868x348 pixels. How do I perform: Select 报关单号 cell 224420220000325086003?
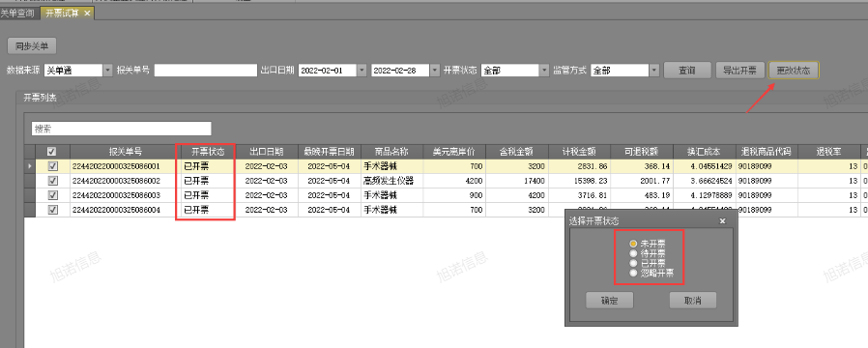(x=126, y=194)
